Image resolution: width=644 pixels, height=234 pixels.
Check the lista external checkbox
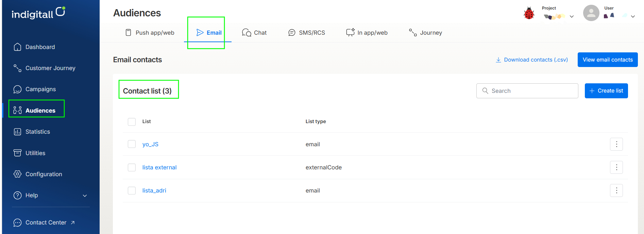point(132,167)
